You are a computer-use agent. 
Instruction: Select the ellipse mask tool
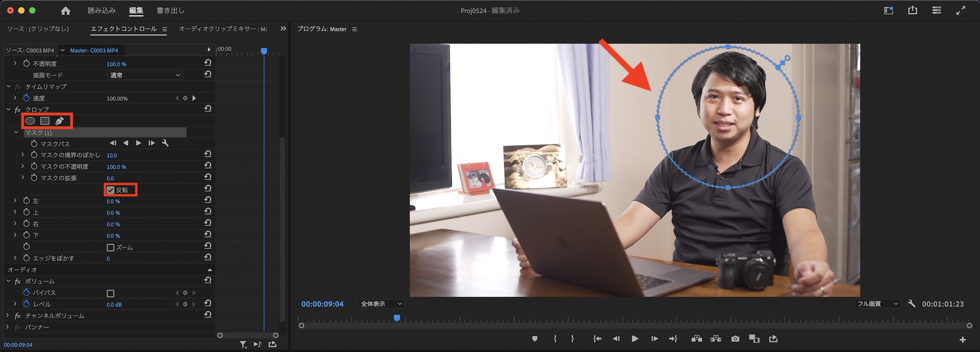click(x=30, y=121)
